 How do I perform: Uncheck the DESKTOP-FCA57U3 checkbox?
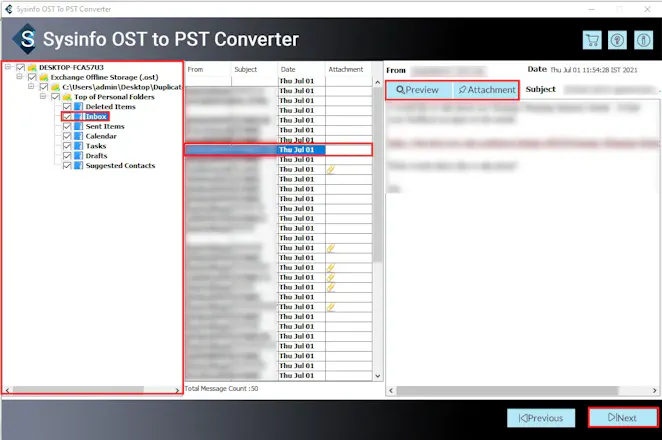(20, 68)
